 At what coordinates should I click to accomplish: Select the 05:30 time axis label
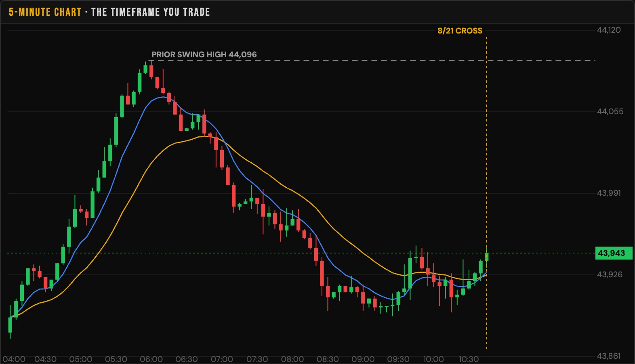pos(116,359)
